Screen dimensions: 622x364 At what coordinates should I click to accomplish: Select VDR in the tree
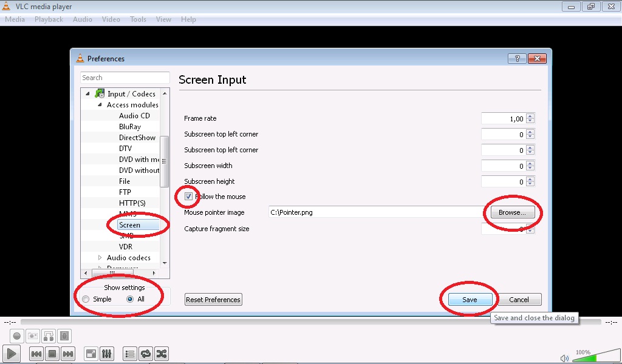tap(125, 247)
